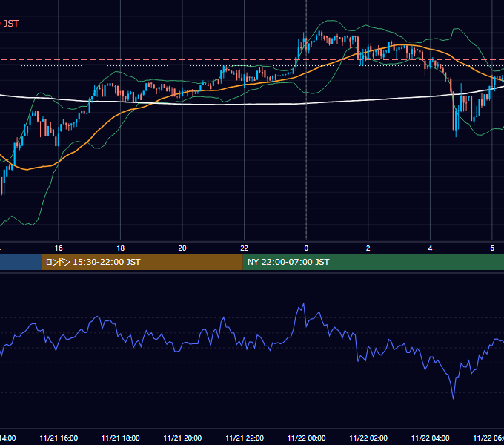Click the 18 hour label on the time axis
The image size is (504, 445).
[121, 248]
